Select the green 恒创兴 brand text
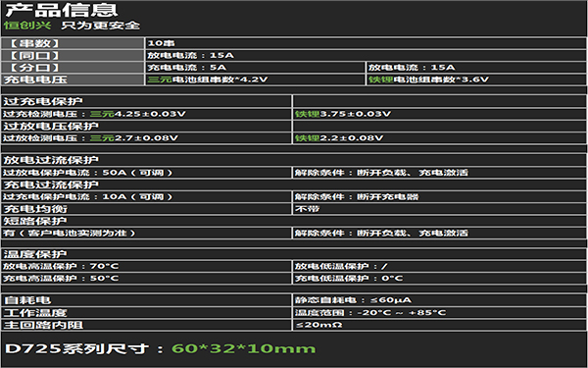Viewport: 588px width, 368px height. pos(27,26)
